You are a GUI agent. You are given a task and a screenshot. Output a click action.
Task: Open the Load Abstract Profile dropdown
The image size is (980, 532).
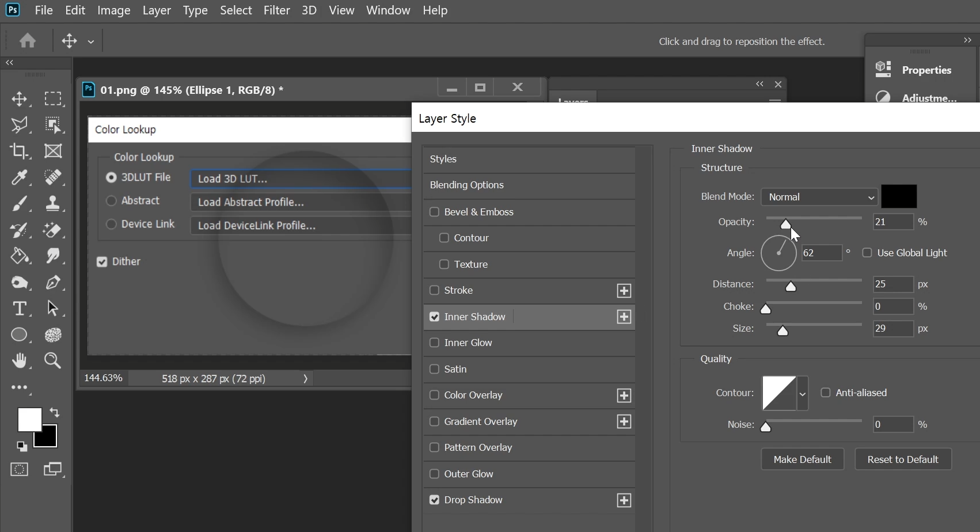(x=301, y=202)
